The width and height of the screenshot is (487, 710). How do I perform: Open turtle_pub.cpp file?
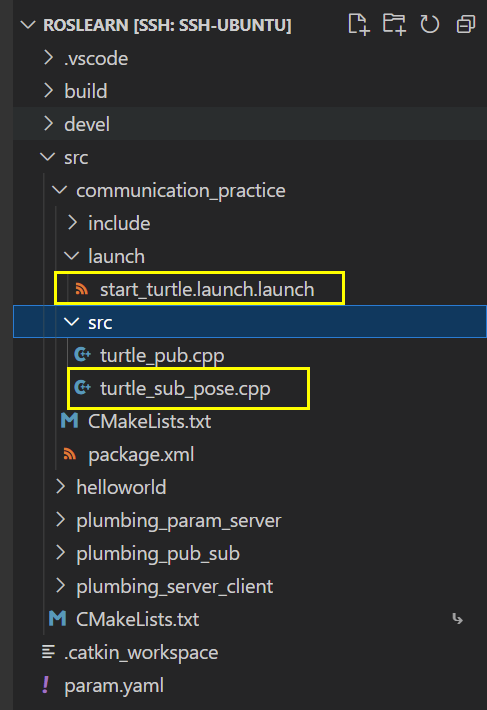[162, 355]
